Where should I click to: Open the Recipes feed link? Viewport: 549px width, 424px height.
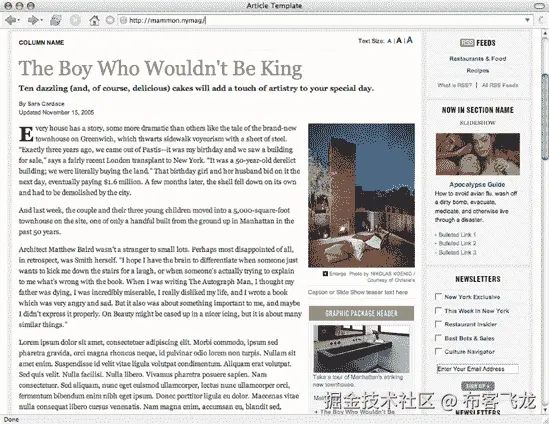point(478,70)
